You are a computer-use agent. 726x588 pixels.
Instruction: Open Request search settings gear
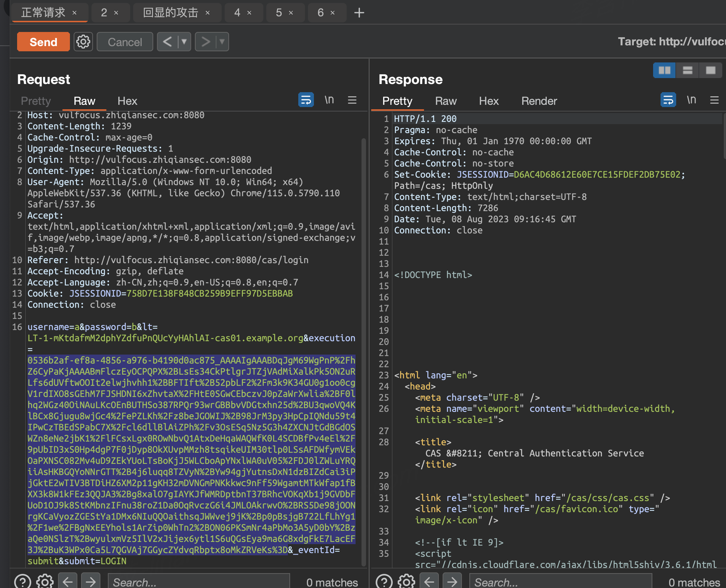pyautogui.click(x=45, y=581)
